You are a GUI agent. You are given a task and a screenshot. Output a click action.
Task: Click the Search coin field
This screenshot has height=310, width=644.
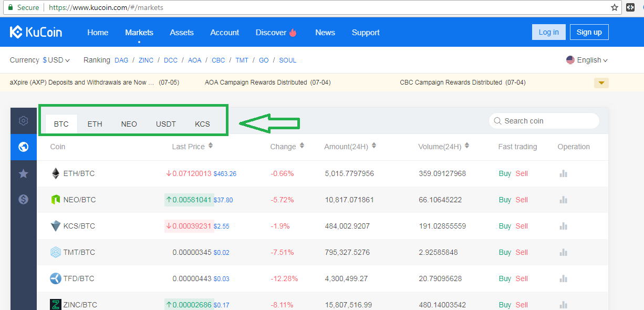(544, 121)
